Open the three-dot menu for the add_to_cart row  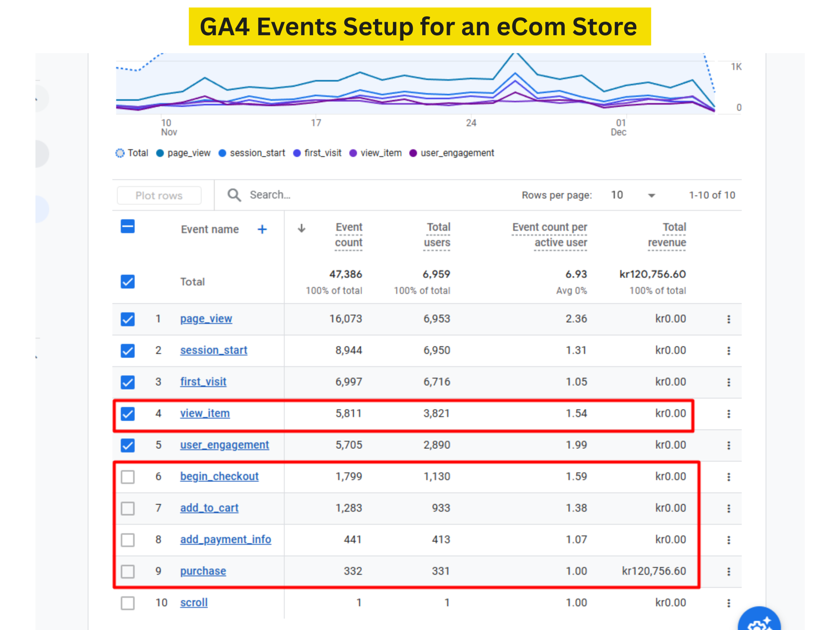coord(728,508)
